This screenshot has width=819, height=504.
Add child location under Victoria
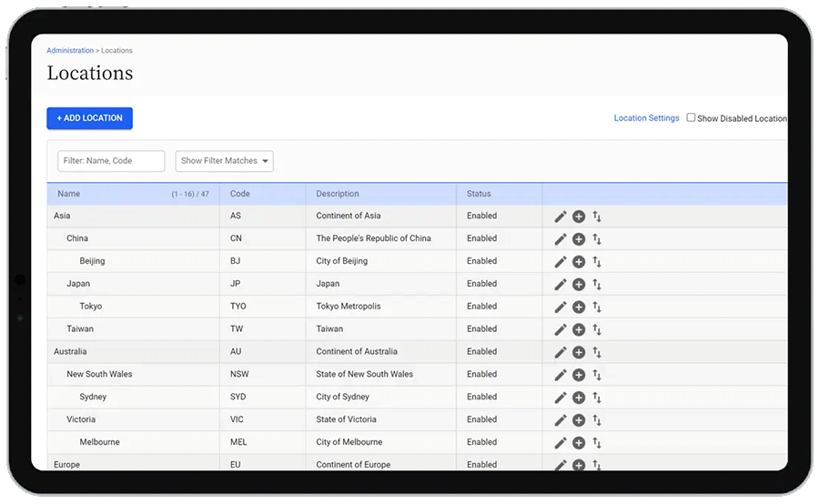tap(579, 420)
